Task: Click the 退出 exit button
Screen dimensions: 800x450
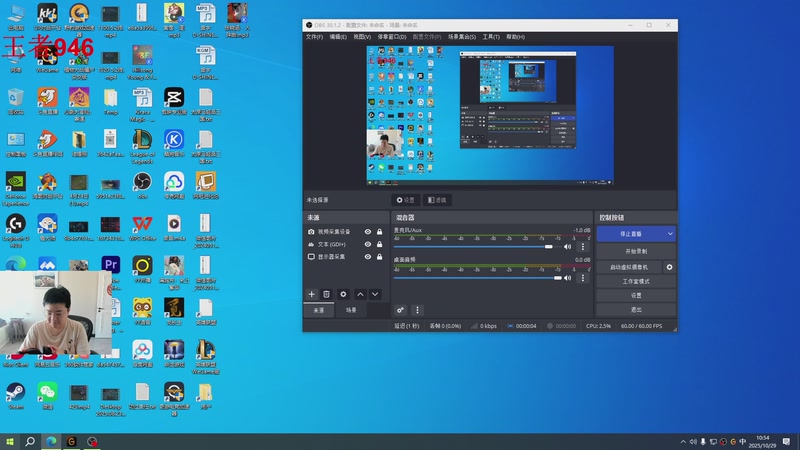Action: click(x=636, y=309)
